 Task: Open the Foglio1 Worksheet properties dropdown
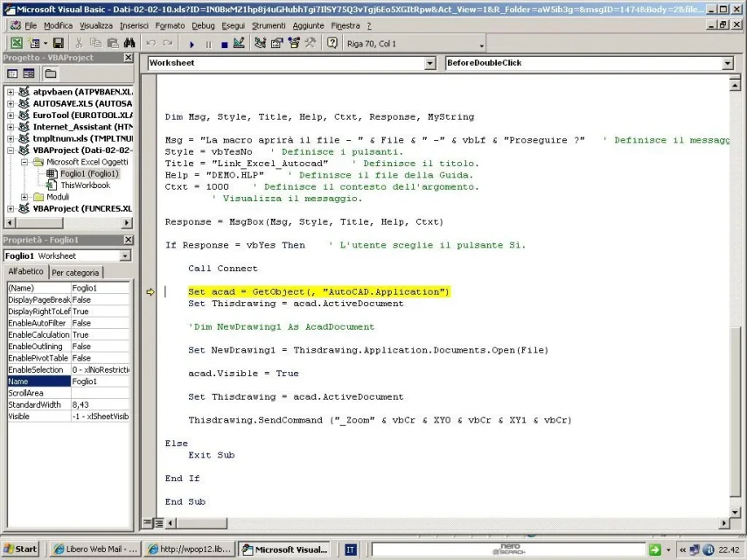pyautogui.click(x=125, y=255)
